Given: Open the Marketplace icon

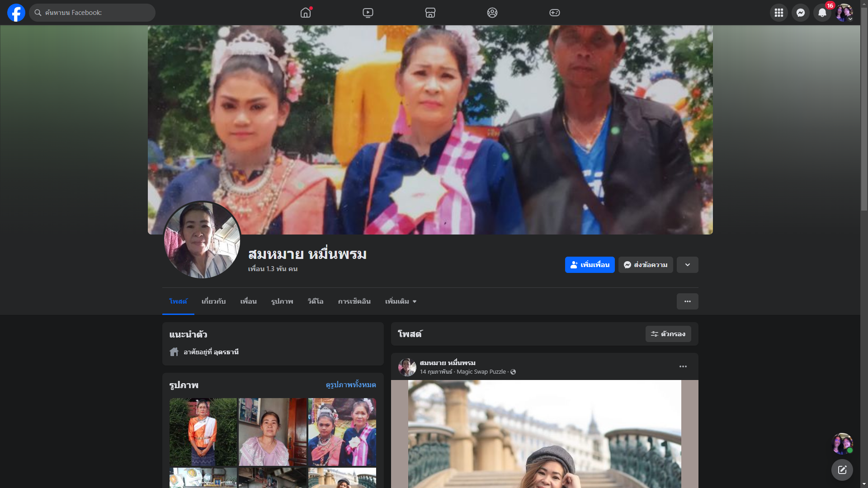Looking at the screenshot, I should coord(430,13).
